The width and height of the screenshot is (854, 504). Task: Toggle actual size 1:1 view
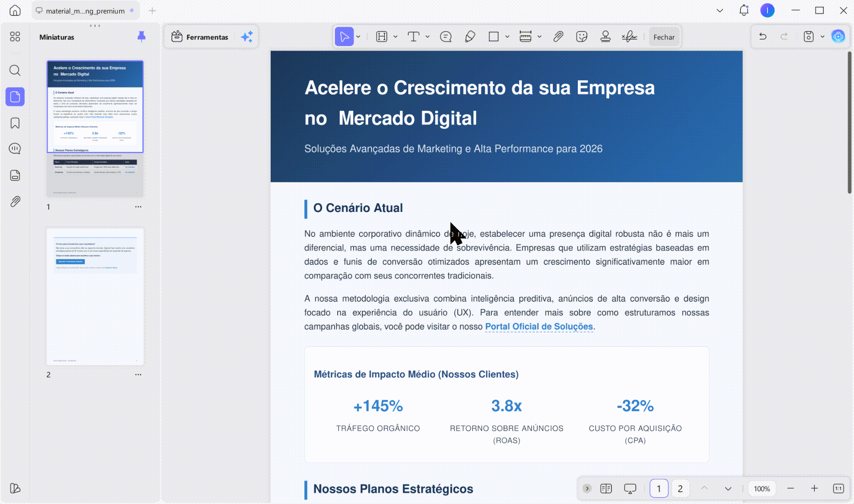[839, 489]
